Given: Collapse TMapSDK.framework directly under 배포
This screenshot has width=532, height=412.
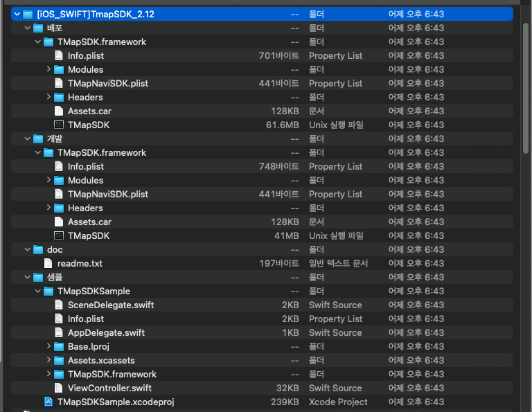Looking at the screenshot, I should (x=38, y=42).
